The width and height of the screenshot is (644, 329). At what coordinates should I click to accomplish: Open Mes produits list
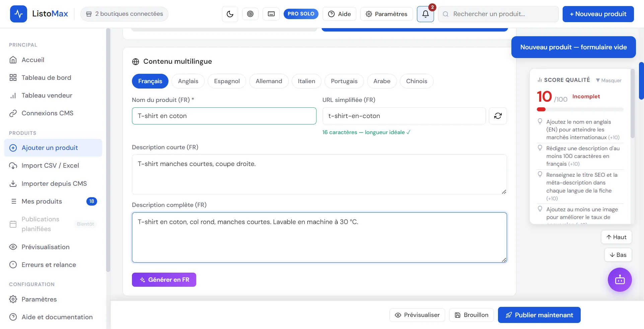[53, 201]
